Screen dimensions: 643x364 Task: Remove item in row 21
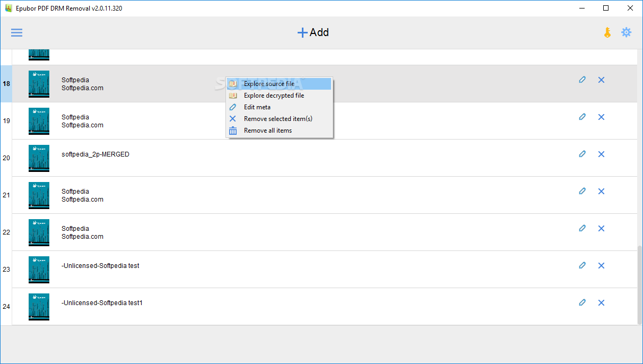point(601,191)
